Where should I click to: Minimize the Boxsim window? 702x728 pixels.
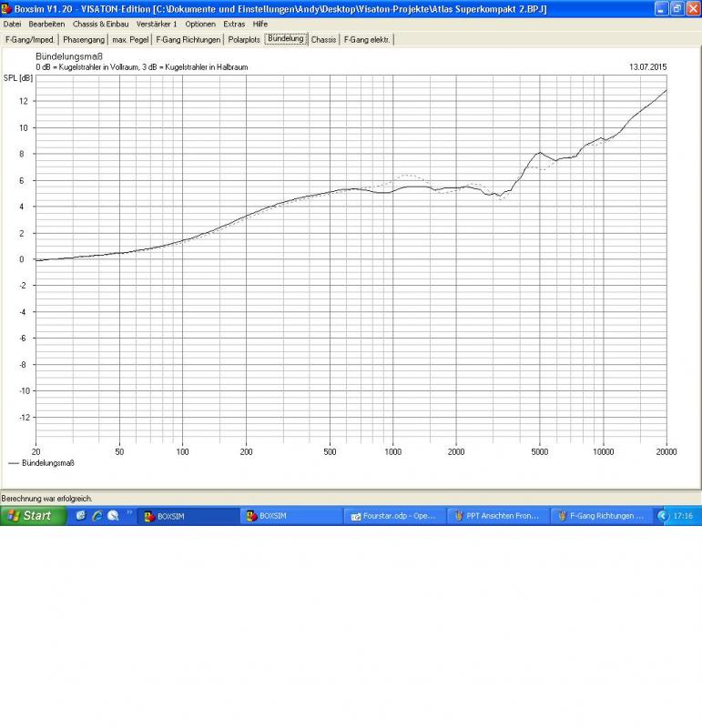(661, 8)
